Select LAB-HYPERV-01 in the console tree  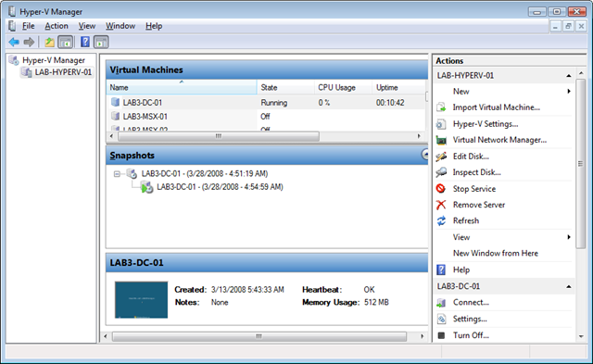pyautogui.click(x=63, y=72)
